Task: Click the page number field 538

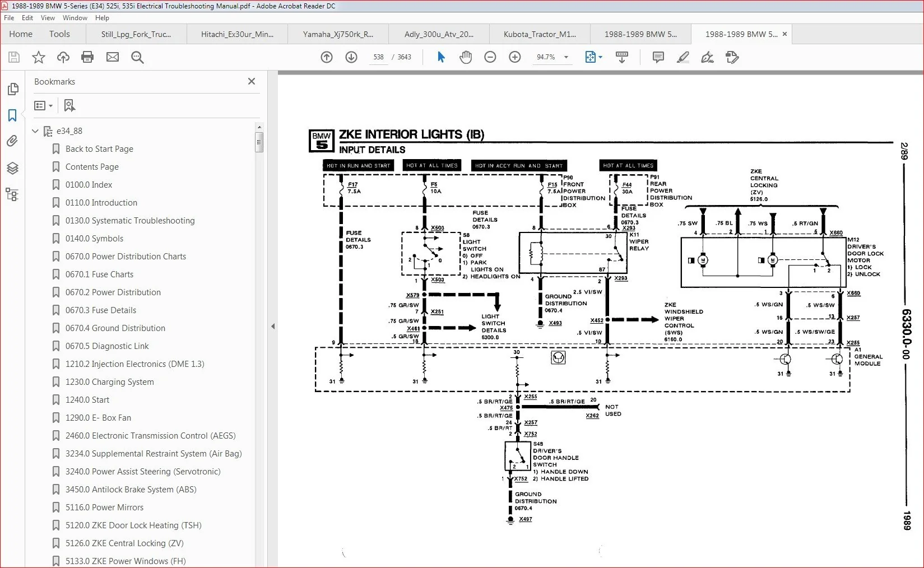Action: [x=379, y=57]
